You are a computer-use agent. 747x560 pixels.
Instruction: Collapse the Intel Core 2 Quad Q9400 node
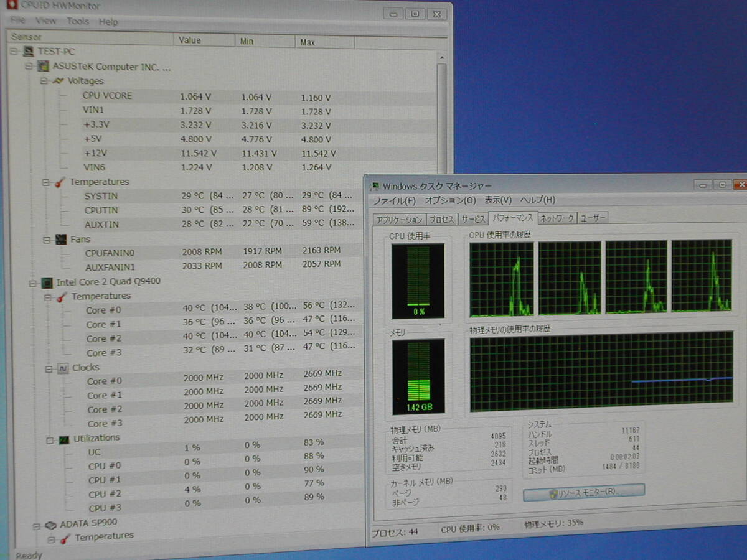[x=32, y=282]
